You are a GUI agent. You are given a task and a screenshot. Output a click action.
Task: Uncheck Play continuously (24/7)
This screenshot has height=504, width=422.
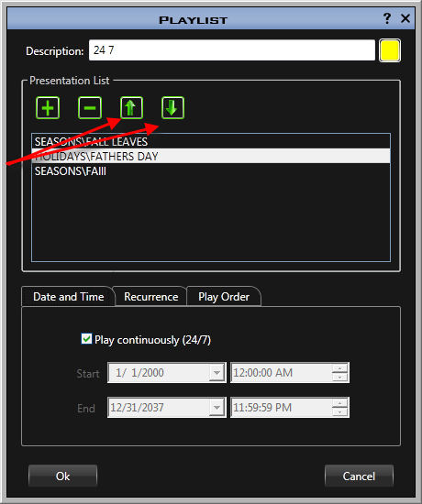pyautogui.click(x=86, y=339)
